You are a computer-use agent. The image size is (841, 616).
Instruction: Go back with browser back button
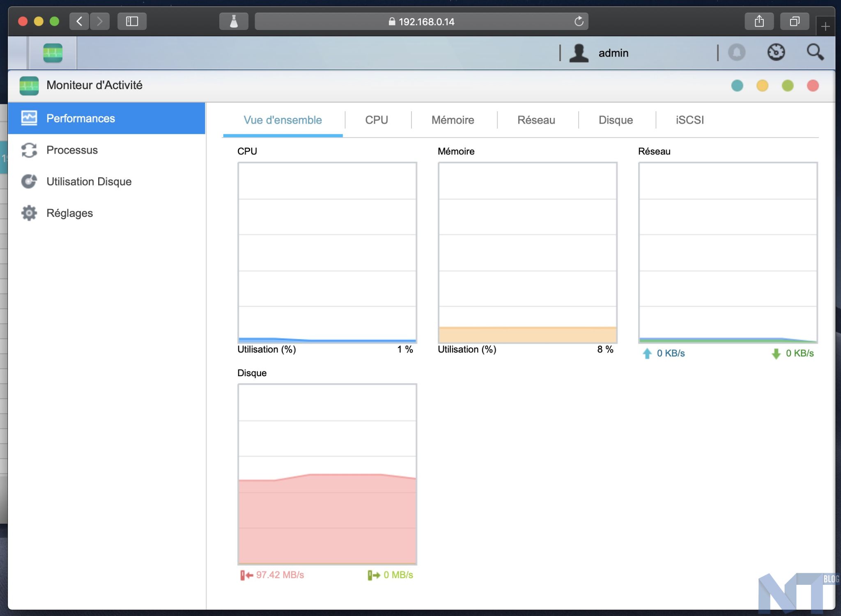tap(79, 21)
